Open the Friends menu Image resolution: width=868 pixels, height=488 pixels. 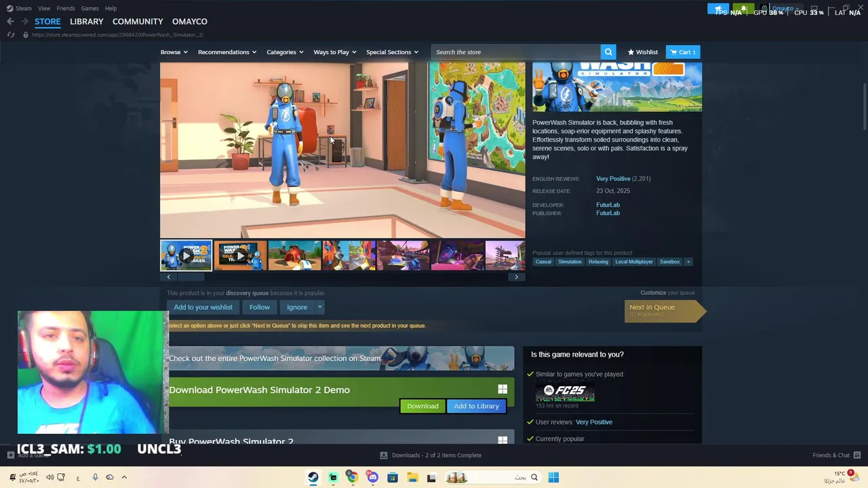tap(66, 8)
